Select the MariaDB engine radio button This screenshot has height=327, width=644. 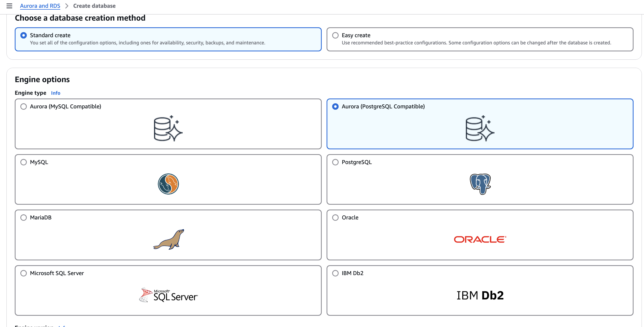click(x=24, y=218)
